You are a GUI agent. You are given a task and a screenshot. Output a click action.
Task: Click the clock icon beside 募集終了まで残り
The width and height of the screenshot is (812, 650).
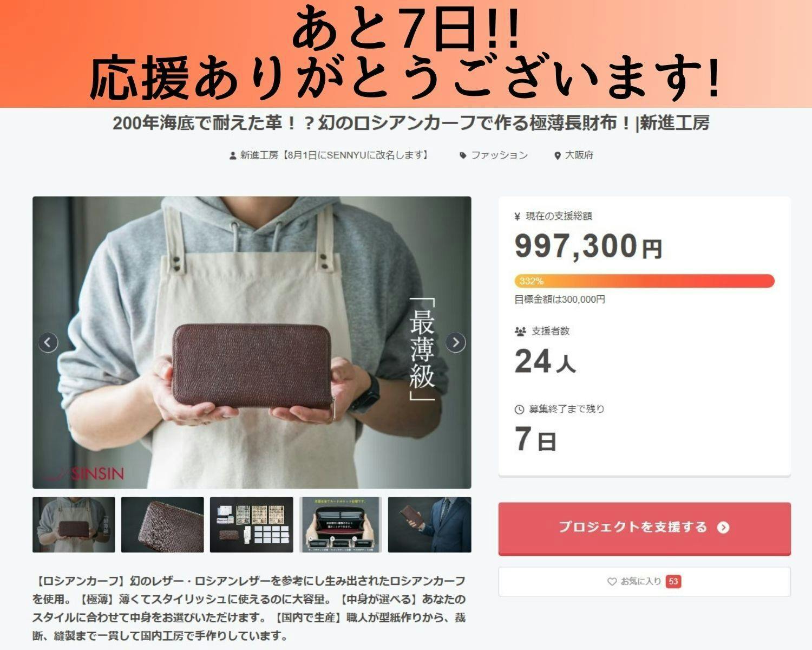click(519, 409)
